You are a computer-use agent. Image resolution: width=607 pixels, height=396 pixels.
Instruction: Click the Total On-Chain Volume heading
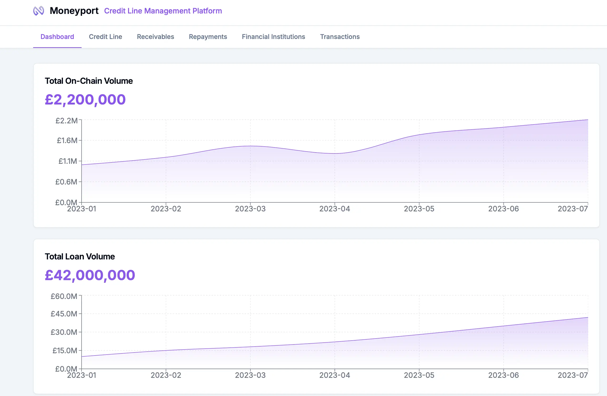point(89,81)
